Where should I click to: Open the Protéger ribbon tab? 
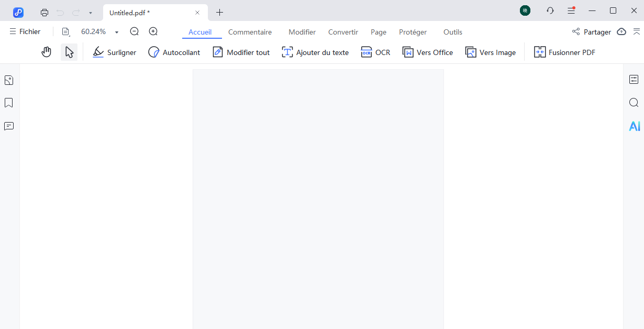pyautogui.click(x=413, y=32)
